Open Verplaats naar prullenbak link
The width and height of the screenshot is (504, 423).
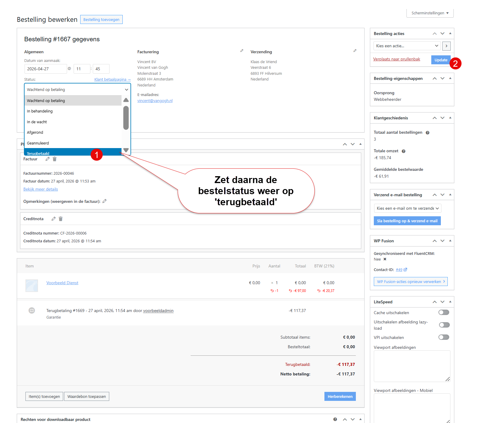397,59
